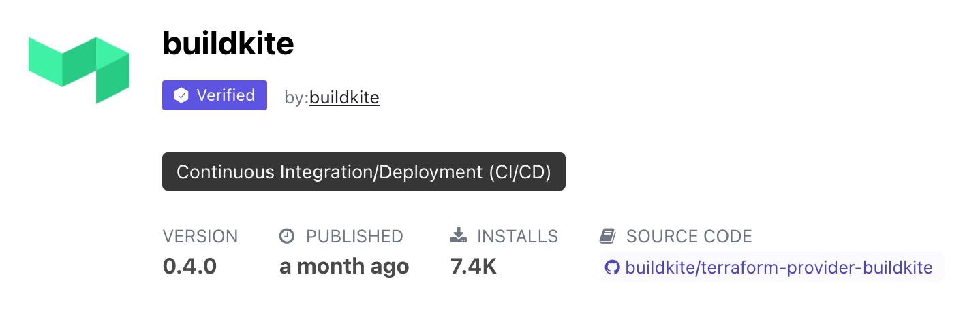980x313 pixels.
Task: Click the purple Verified badge
Action: 215,95
